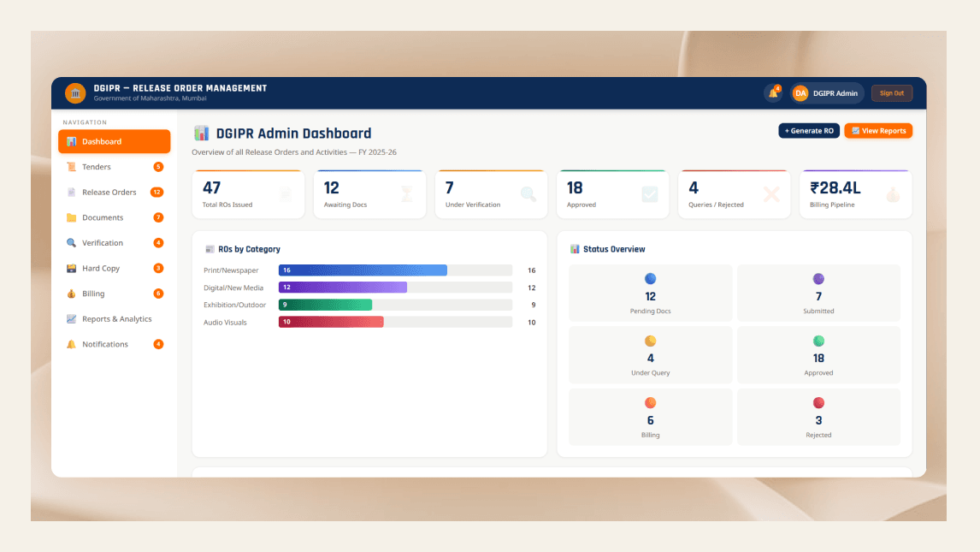This screenshot has height=552, width=980.
Task: Open Verification in the sidebar
Action: [x=115, y=242]
